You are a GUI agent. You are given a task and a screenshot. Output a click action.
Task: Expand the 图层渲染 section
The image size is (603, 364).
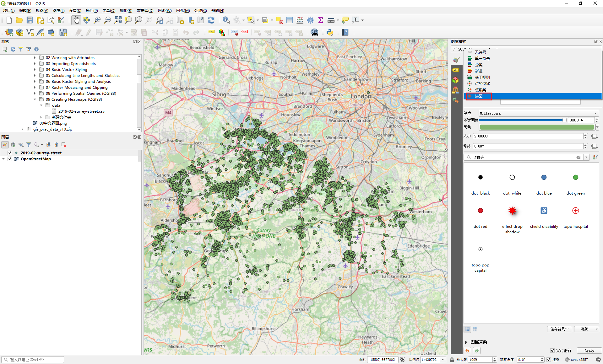point(466,342)
